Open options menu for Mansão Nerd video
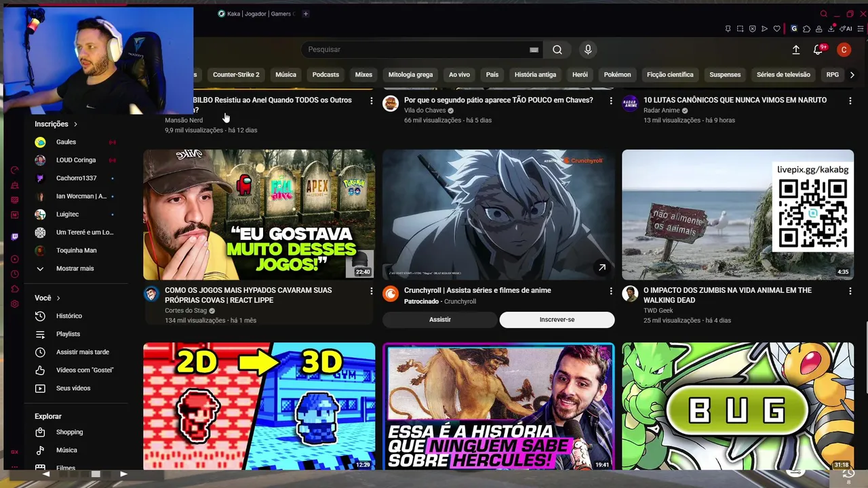The height and width of the screenshot is (488, 868). (x=371, y=100)
